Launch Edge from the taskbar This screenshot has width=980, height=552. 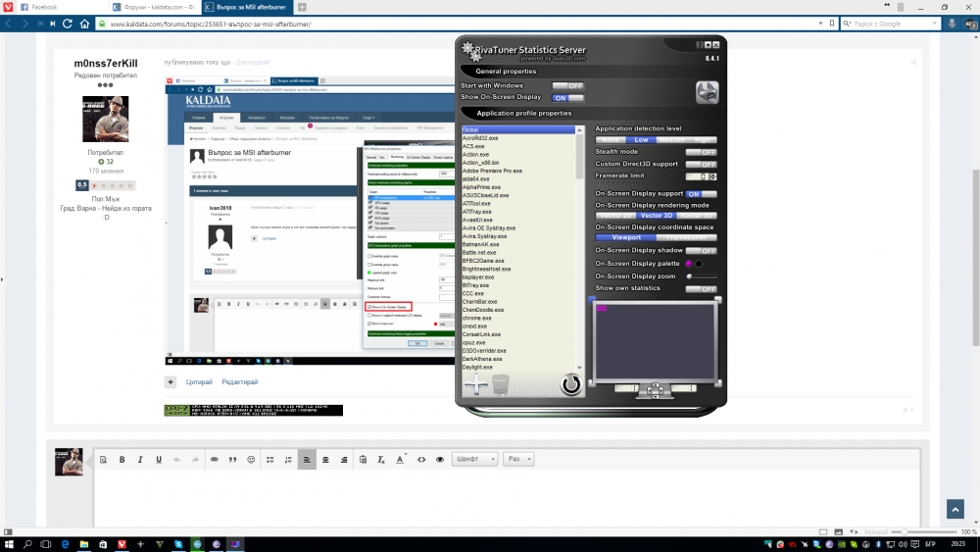pyautogui.click(x=65, y=544)
